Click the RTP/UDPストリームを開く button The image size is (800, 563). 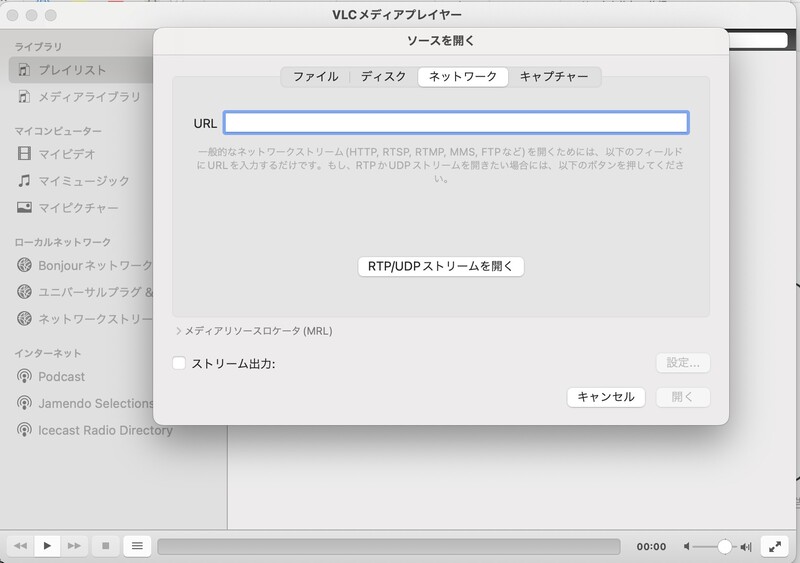point(441,266)
